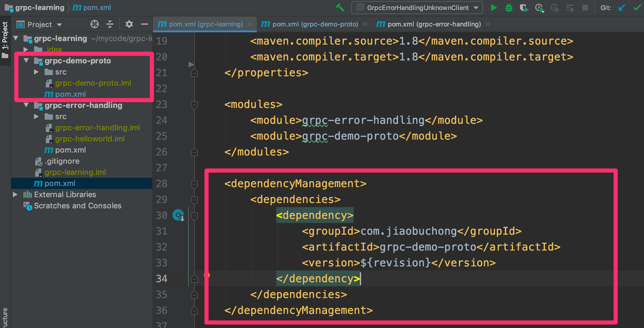Click the Debug bug icon
Screen dimensions: 644x328
pos(509,8)
